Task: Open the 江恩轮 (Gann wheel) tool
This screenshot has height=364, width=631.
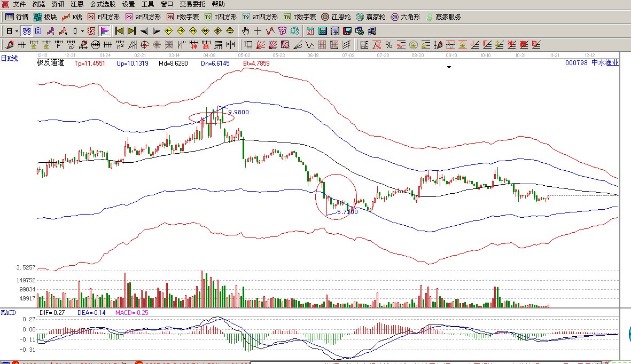Action: point(336,17)
